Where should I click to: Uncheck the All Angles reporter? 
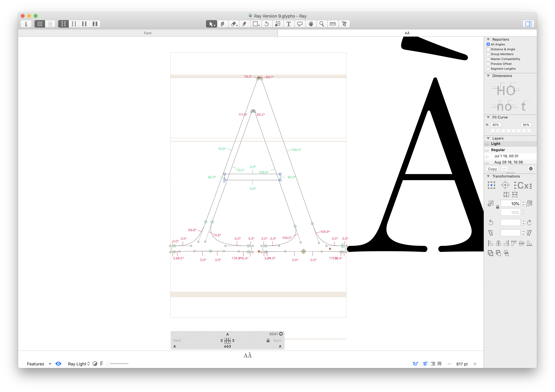[x=488, y=44]
